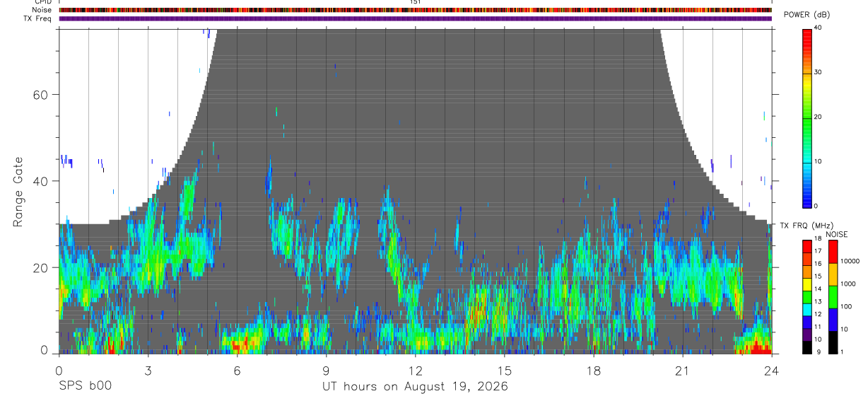Click the 20 range gate label
Viewport: 868px width, 401px height.
42,267
